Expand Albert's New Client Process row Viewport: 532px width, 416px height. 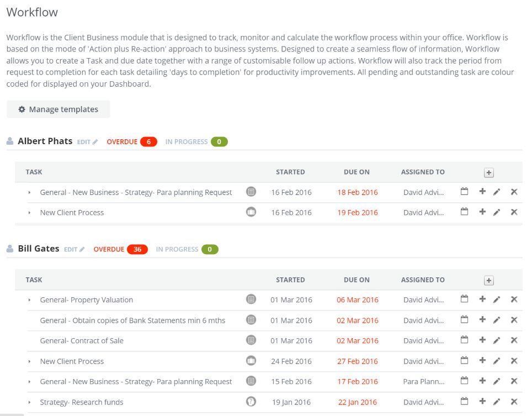pyautogui.click(x=30, y=213)
